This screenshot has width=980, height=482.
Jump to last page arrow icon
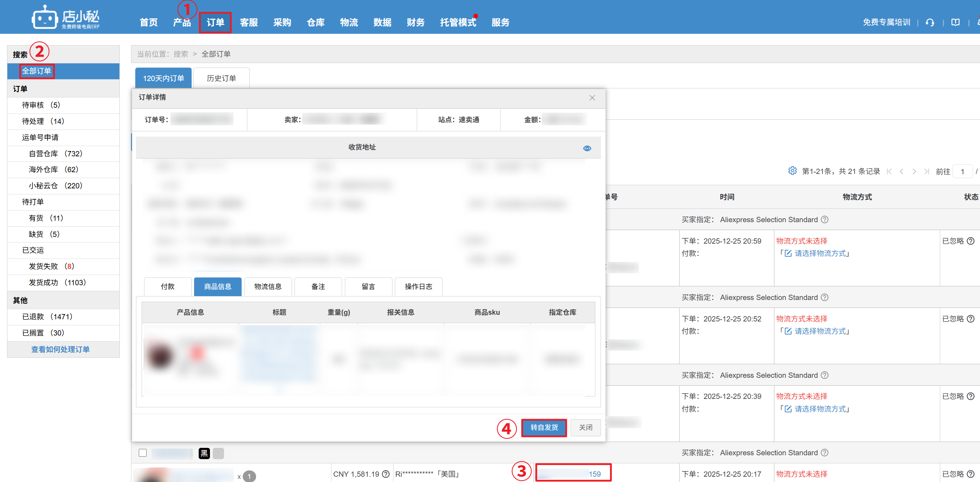(927, 171)
